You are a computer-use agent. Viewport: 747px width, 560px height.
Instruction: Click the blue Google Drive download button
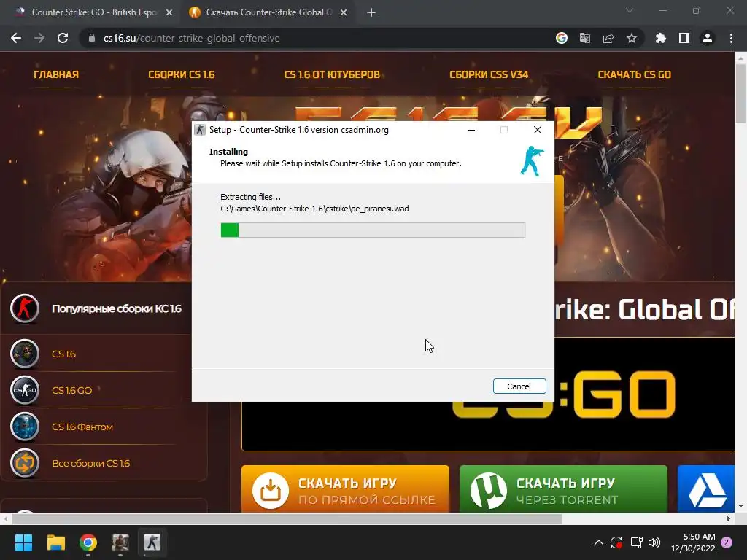pyautogui.click(x=706, y=489)
